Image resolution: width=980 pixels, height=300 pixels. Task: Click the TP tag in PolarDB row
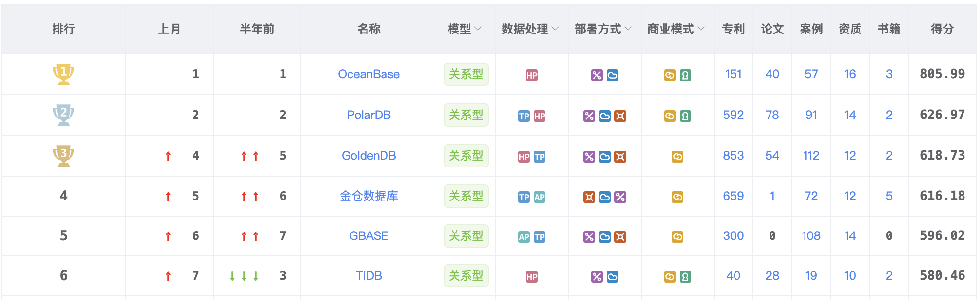(x=524, y=116)
